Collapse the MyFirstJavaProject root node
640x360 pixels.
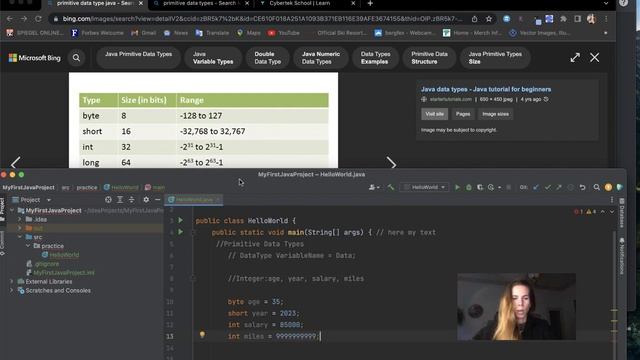pos(12,211)
